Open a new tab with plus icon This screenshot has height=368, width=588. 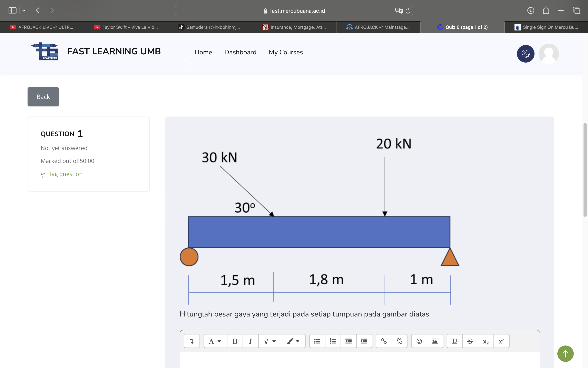[x=561, y=10]
